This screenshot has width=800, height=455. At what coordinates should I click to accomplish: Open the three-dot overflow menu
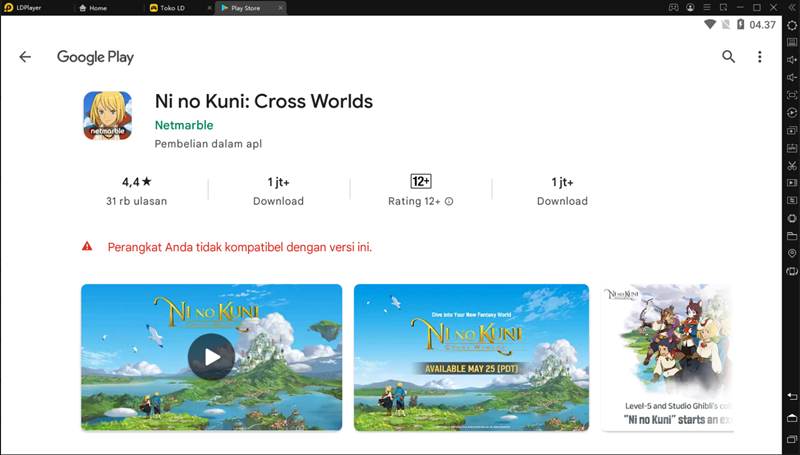coord(760,57)
